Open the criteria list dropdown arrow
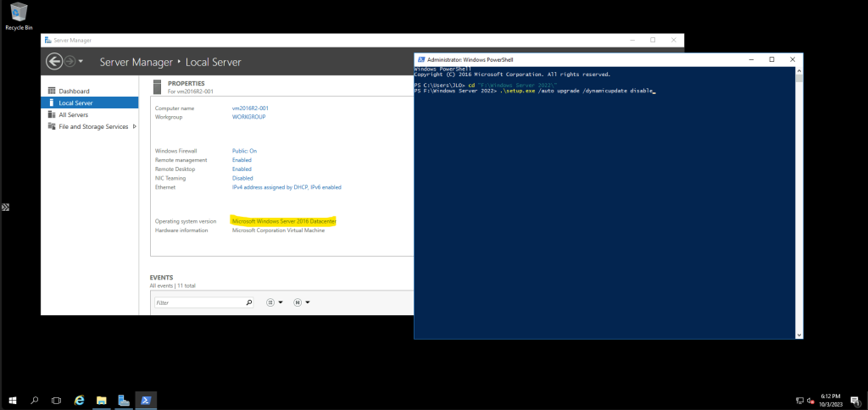 pos(281,302)
